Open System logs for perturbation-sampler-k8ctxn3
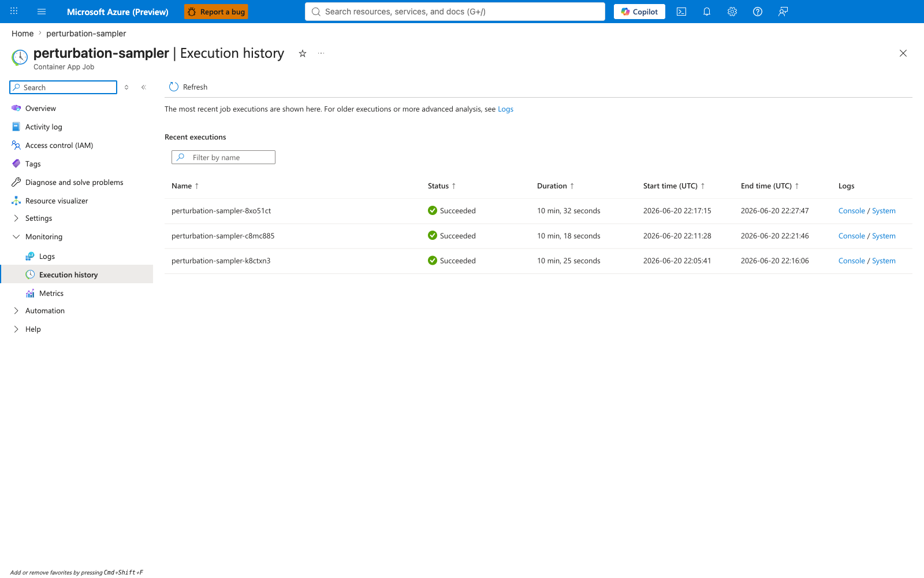This screenshot has width=924, height=578. point(884,261)
